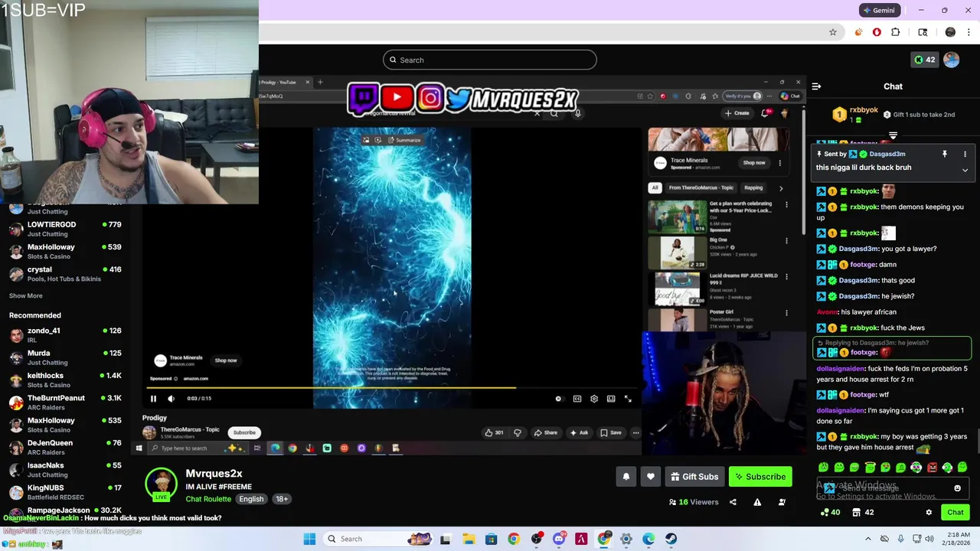Viewport: 980px width, 551px height.
Task: Select the angry red emote in quick emotes
Action: [x=932, y=468]
